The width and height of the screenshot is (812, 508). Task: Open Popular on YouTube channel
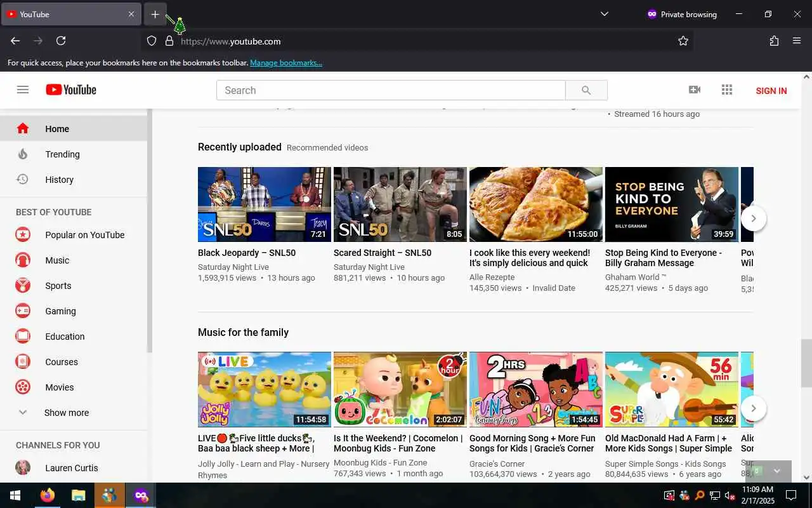coord(74,235)
